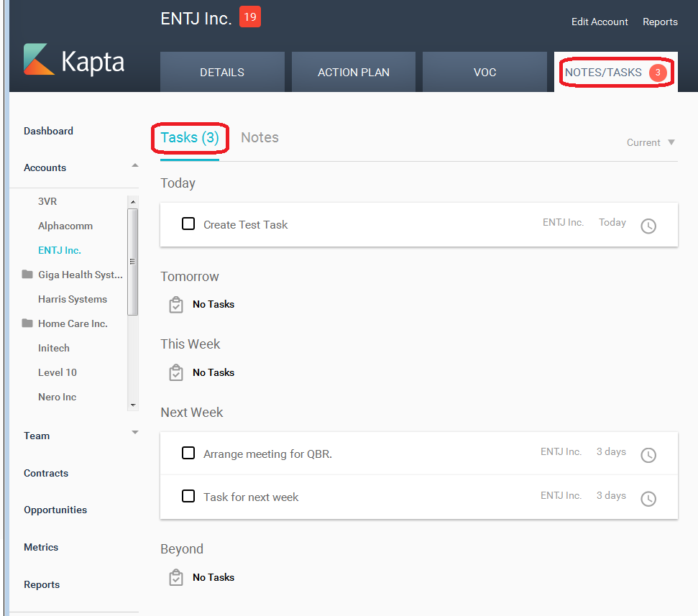The width and height of the screenshot is (698, 616).
Task: Switch to the ACTION PLAN tab
Action: pyautogui.click(x=354, y=72)
